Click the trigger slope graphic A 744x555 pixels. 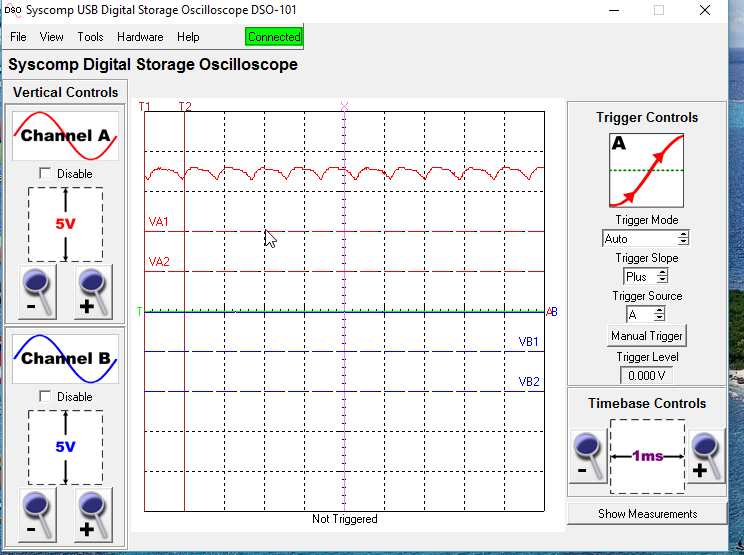[646, 170]
